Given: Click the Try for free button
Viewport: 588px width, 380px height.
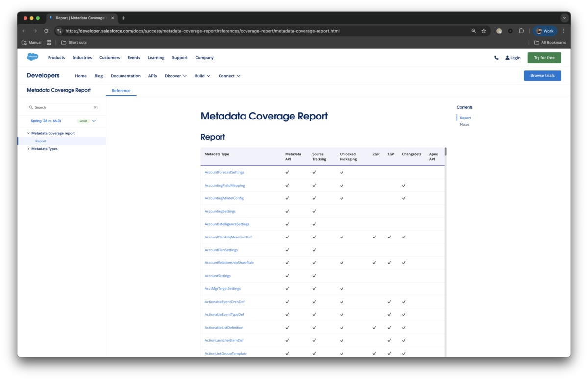Looking at the screenshot, I should (544, 58).
